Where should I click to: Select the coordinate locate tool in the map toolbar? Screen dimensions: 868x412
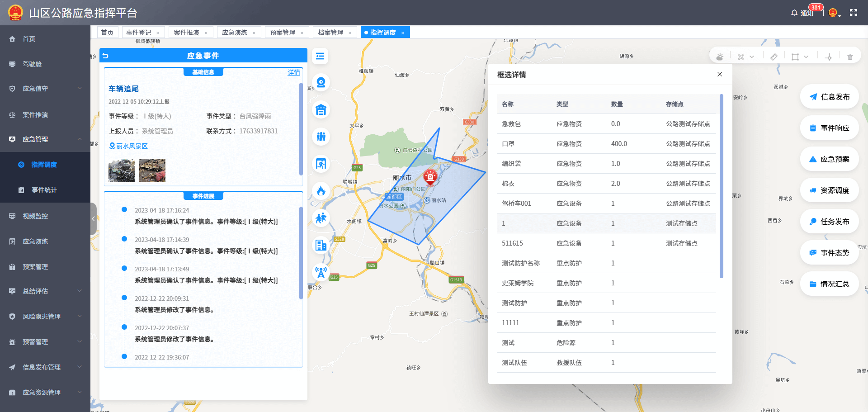point(829,57)
